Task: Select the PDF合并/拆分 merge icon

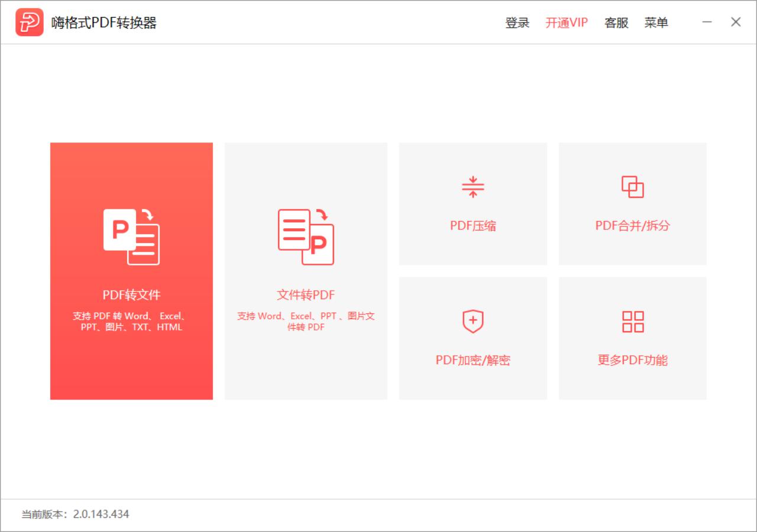Action: (x=632, y=187)
